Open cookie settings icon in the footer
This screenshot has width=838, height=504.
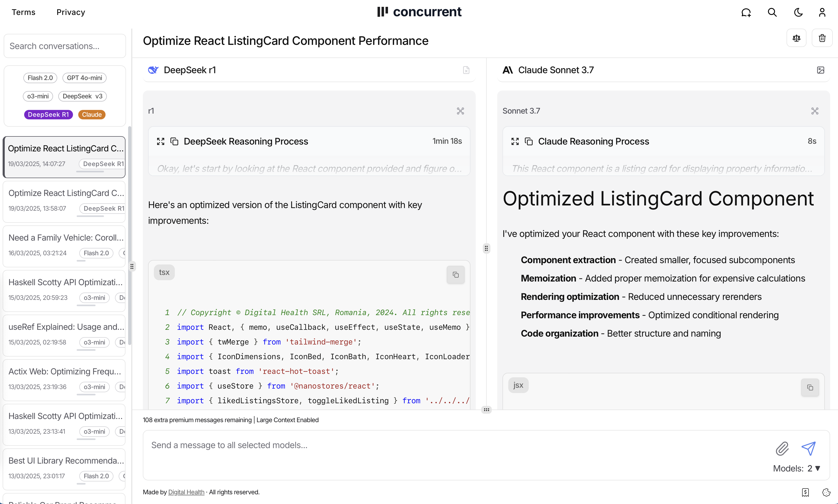pyautogui.click(x=826, y=492)
